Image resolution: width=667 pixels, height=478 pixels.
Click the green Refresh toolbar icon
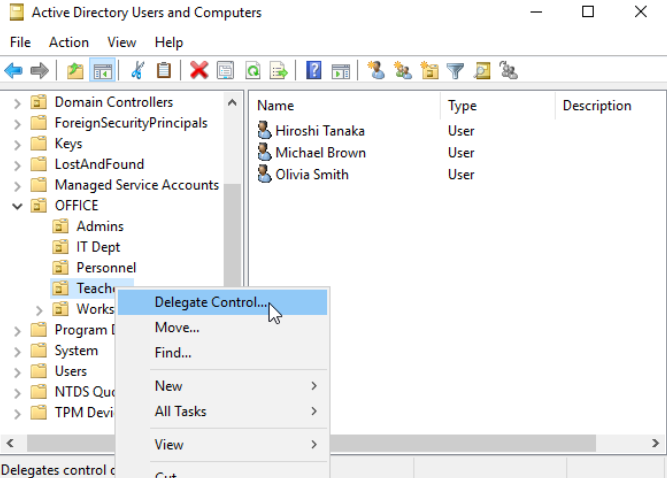253,71
